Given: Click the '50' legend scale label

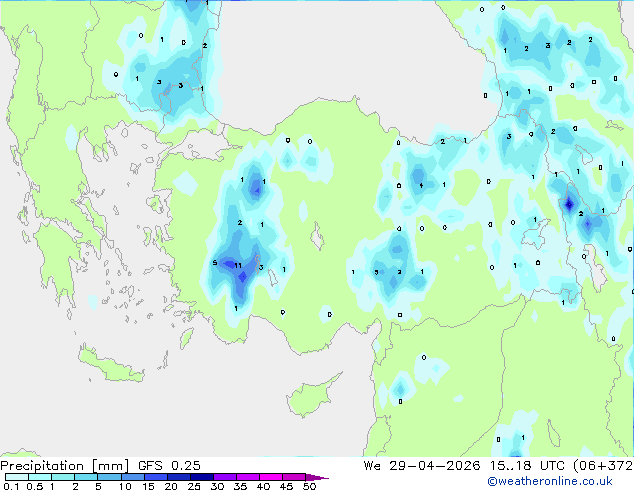Looking at the screenshot, I should pyautogui.click(x=309, y=486).
